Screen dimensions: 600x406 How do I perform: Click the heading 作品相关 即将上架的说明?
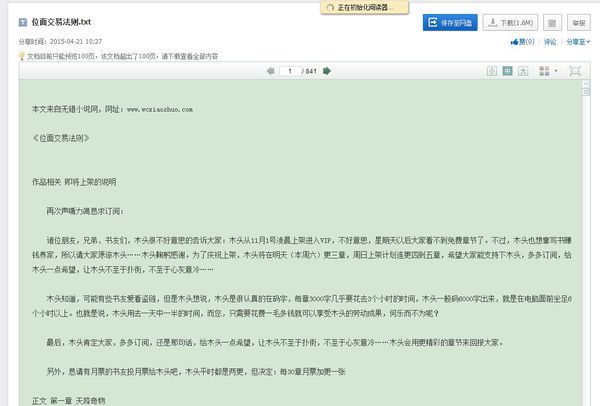[74, 182]
